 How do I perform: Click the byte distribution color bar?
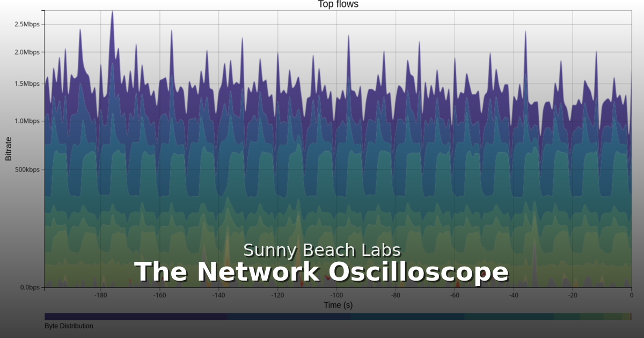pos(338,317)
